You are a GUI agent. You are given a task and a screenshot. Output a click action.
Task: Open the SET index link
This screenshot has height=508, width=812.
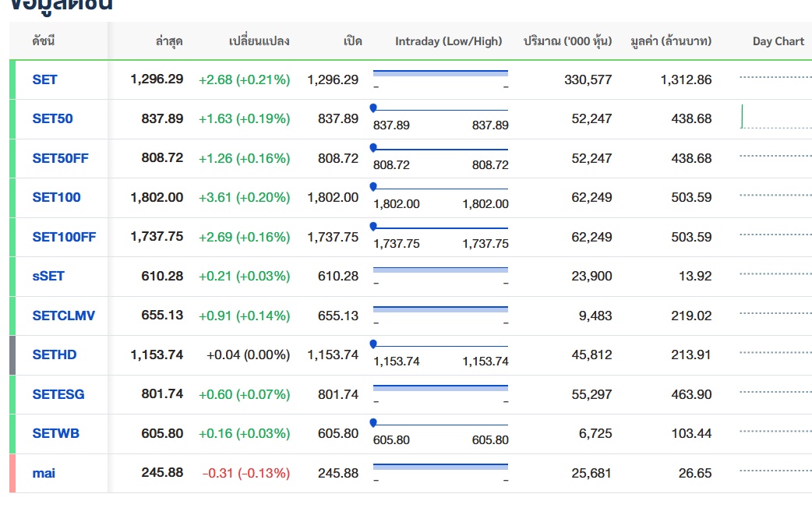click(44, 79)
